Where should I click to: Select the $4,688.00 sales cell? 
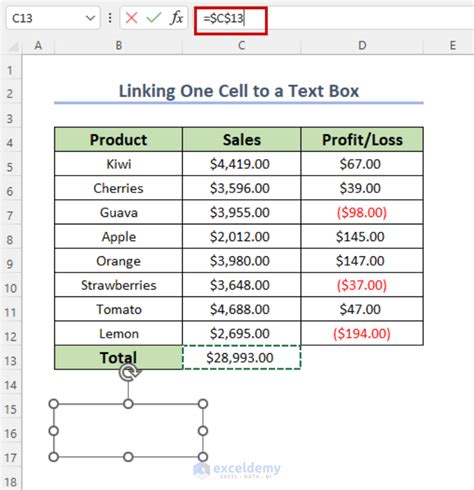click(242, 309)
